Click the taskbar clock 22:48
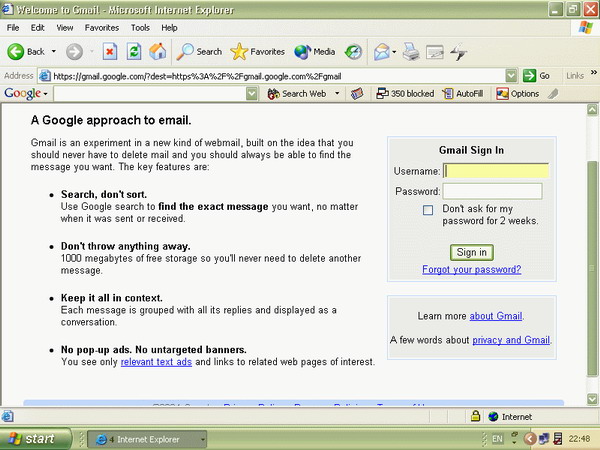 click(x=579, y=439)
